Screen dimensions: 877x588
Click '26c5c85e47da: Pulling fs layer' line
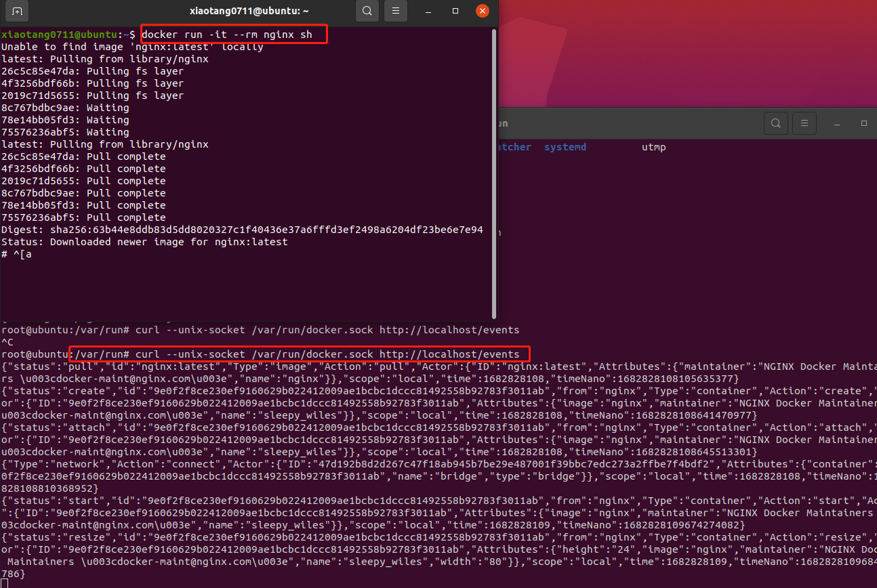pyautogui.click(x=92, y=71)
